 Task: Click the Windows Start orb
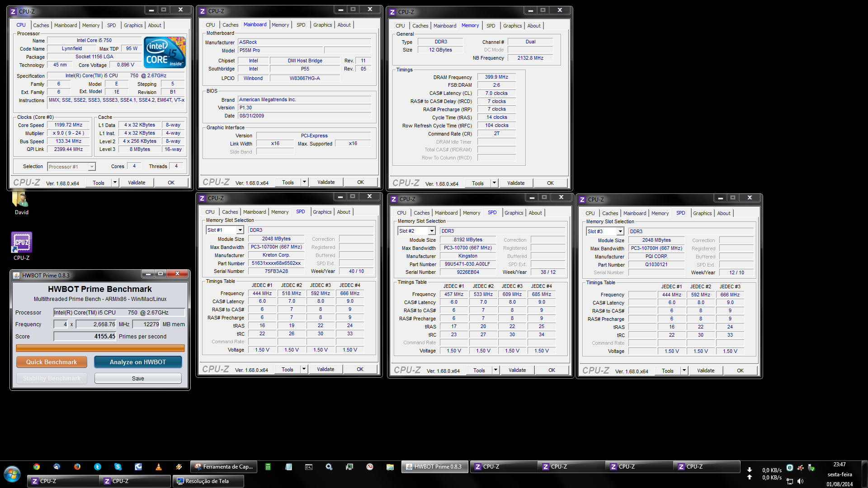pyautogui.click(x=12, y=475)
